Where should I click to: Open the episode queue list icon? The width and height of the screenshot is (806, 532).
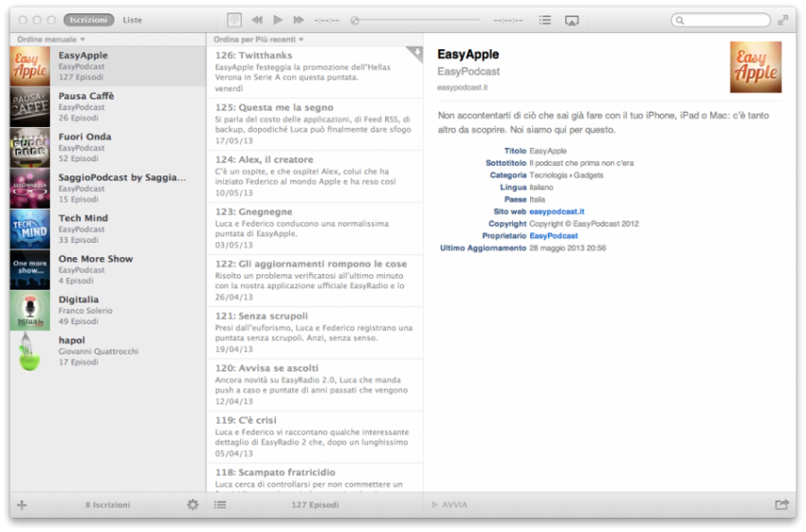(545, 20)
